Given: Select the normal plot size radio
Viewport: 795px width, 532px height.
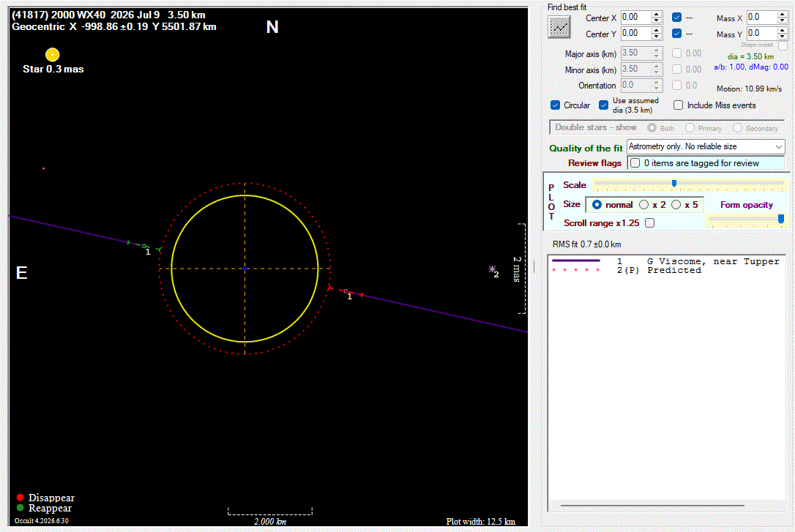Looking at the screenshot, I should tap(597, 204).
